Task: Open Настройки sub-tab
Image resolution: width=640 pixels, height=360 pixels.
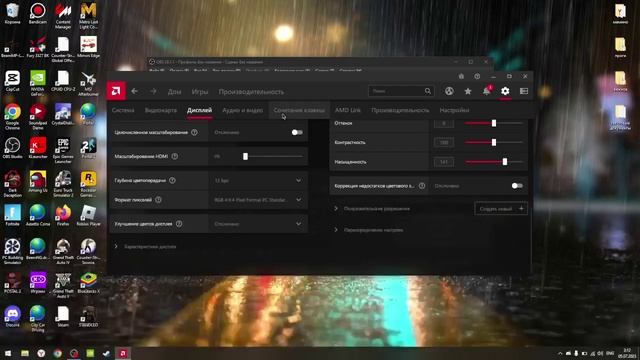Action: 454,110
